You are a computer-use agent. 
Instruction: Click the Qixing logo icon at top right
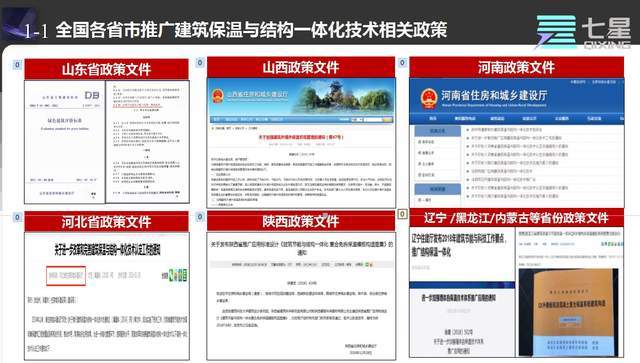point(556,31)
